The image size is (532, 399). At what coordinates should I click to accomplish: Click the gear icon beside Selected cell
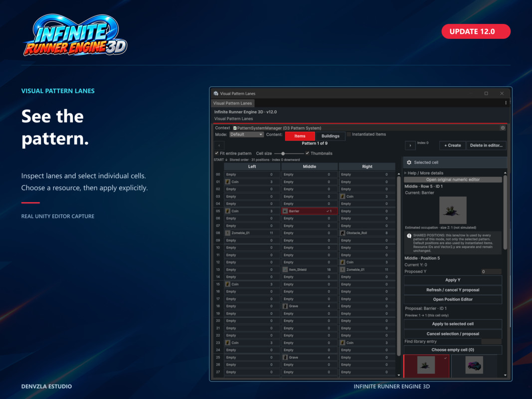409,163
